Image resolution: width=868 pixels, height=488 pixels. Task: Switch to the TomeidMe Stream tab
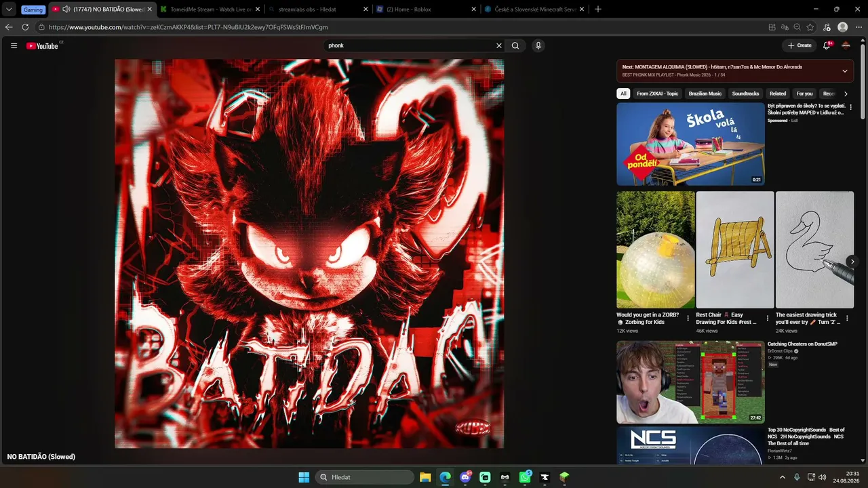pyautogui.click(x=210, y=9)
